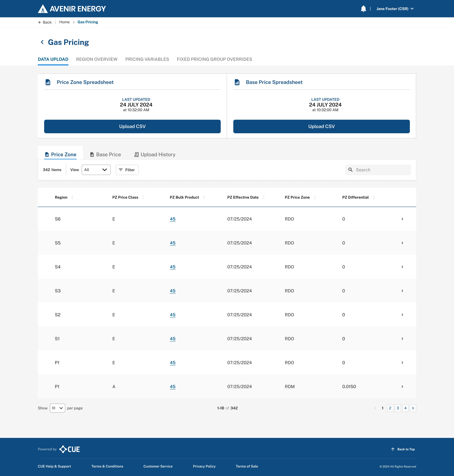Open Customer Service footer link
This screenshot has width=454, height=476.
158,466
